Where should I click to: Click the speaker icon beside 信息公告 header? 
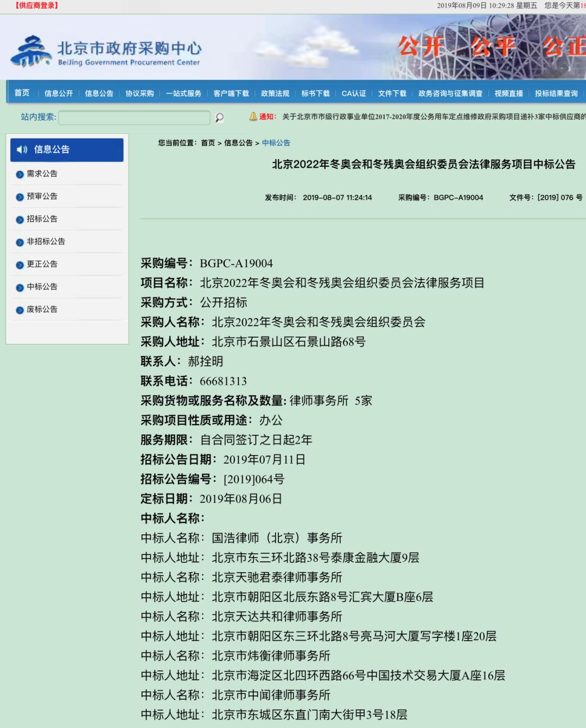[x=22, y=149]
